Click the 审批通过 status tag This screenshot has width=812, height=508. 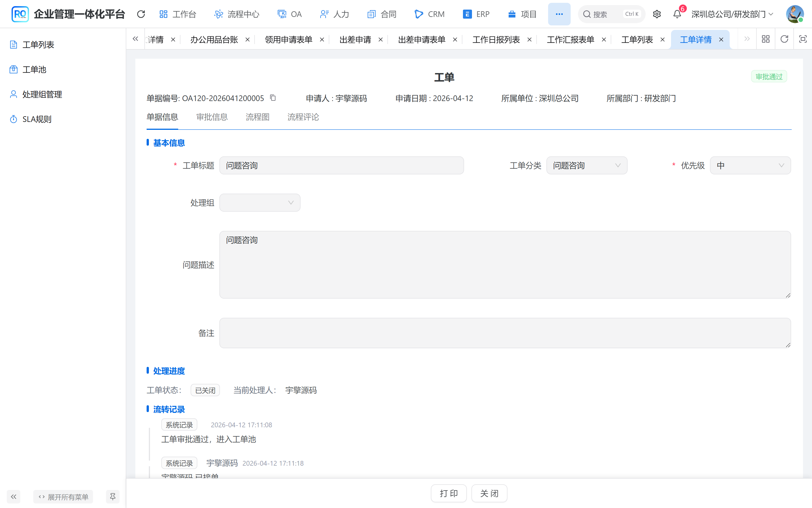click(769, 76)
